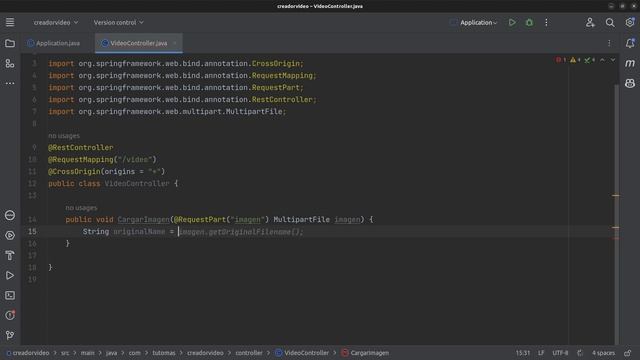Open more run actions menu
This screenshot has height=360, width=640.
(x=546, y=22)
